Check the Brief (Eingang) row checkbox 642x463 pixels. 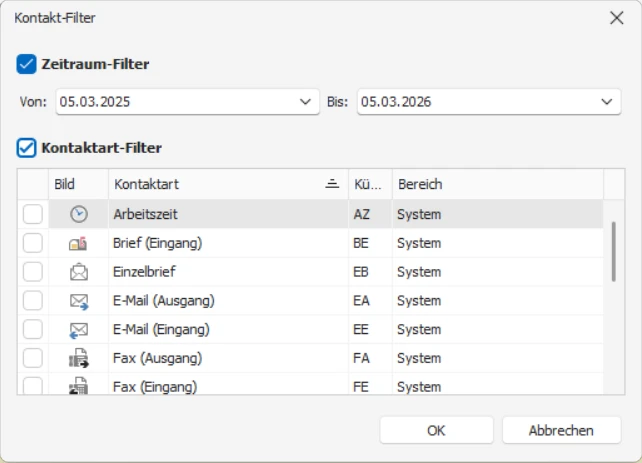click(x=33, y=243)
